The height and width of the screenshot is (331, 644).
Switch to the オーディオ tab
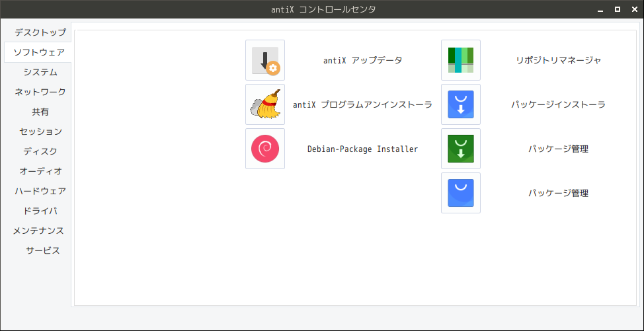coord(40,171)
